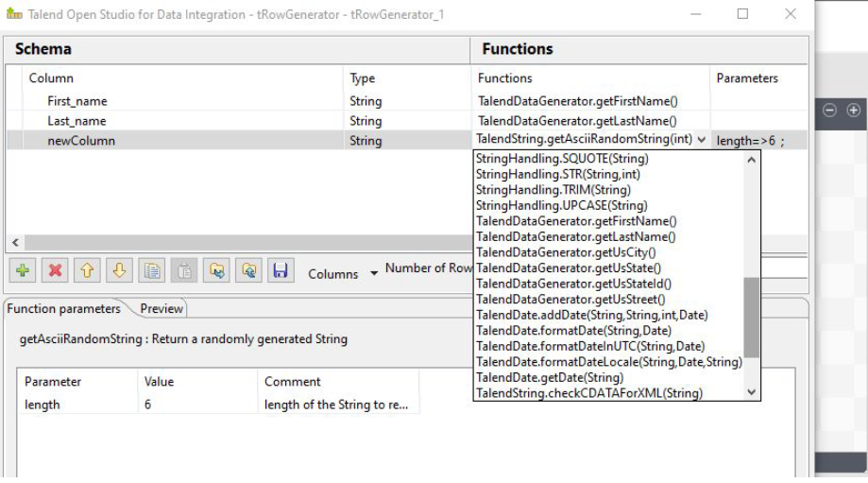The image size is (868, 483).
Task: Choose TalendDate.formatDate(String,Date) option
Action: tap(573, 331)
